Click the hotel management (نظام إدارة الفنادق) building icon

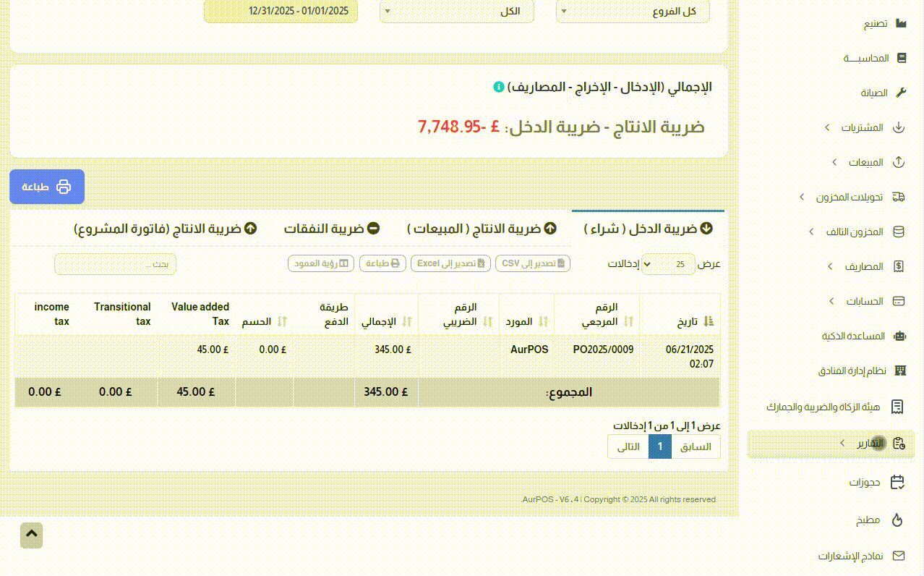pyautogui.click(x=900, y=370)
